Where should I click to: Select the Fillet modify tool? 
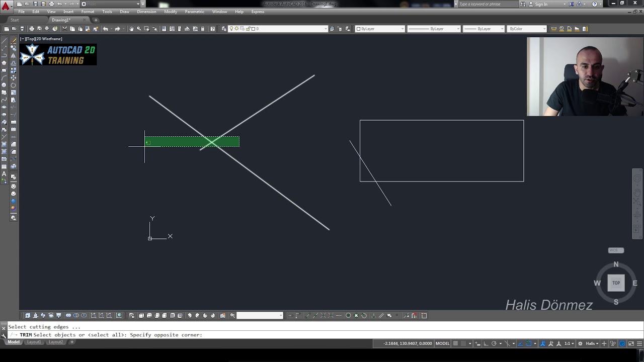13,151
